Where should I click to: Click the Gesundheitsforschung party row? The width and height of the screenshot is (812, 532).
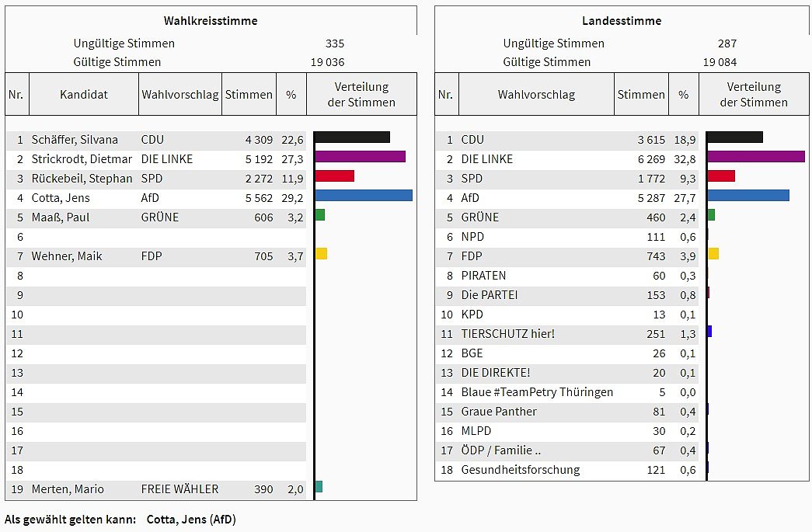point(521,470)
